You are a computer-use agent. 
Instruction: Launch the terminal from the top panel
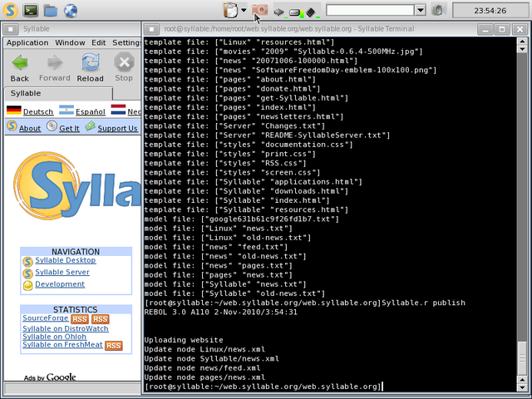31,11
